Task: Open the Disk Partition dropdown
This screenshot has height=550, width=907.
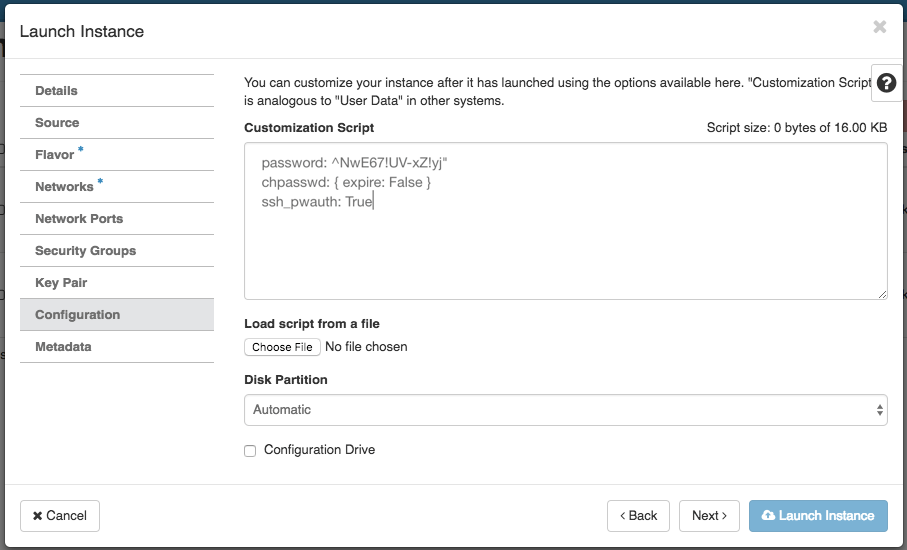Action: click(566, 410)
